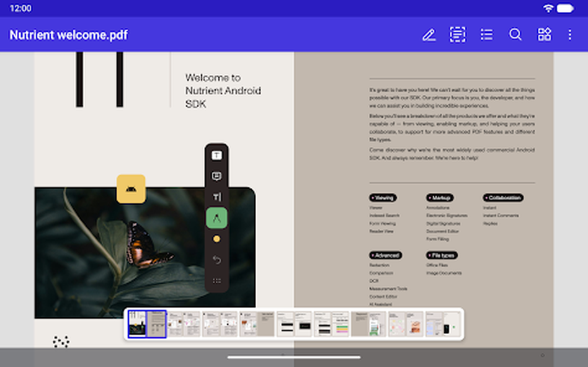Screen dimensions: 588x367
Task: Tap the dashed-box text lines icon in the top bar
Action: click(458, 35)
